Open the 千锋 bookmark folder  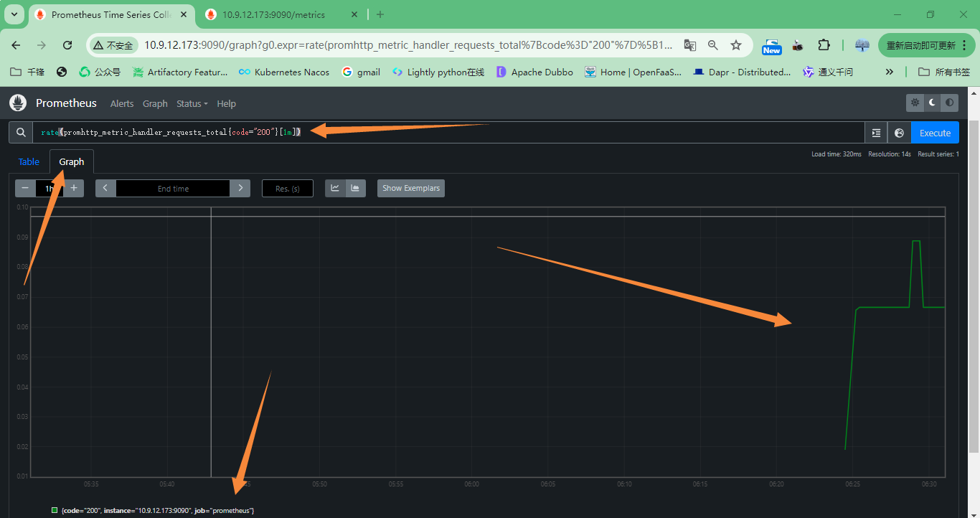[28, 72]
